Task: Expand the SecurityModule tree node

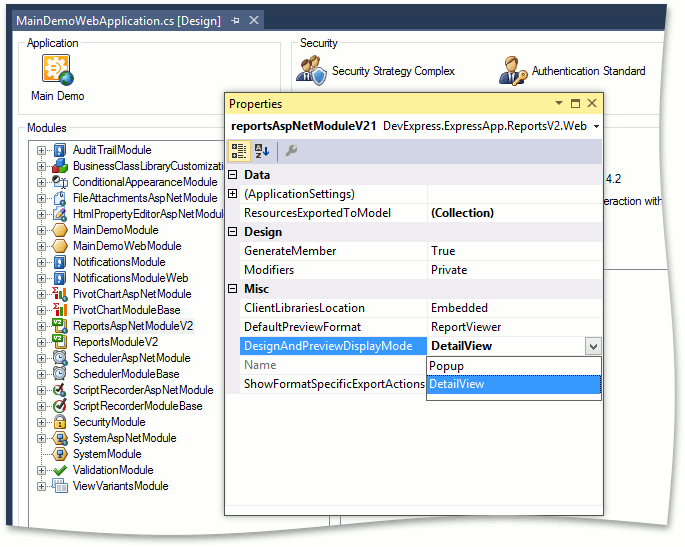Action: tap(41, 422)
